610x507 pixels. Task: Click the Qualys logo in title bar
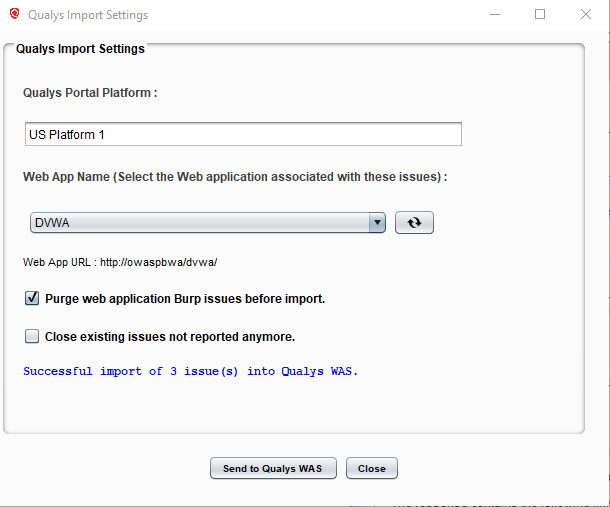coord(15,14)
